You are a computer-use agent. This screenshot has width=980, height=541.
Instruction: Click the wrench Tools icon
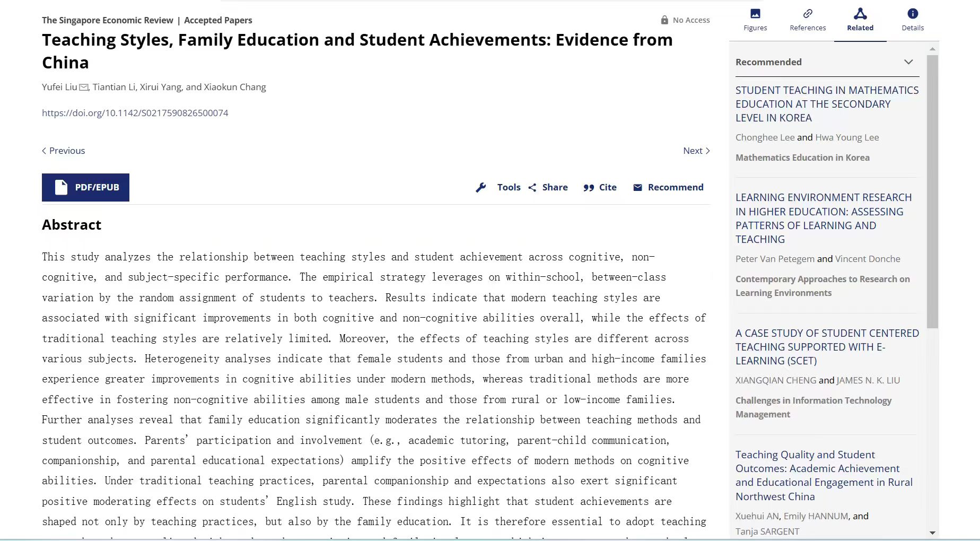[x=481, y=187]
